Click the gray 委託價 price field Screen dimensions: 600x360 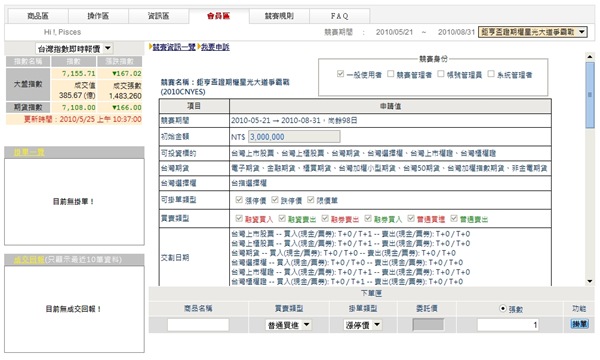[x=428, y=325]
